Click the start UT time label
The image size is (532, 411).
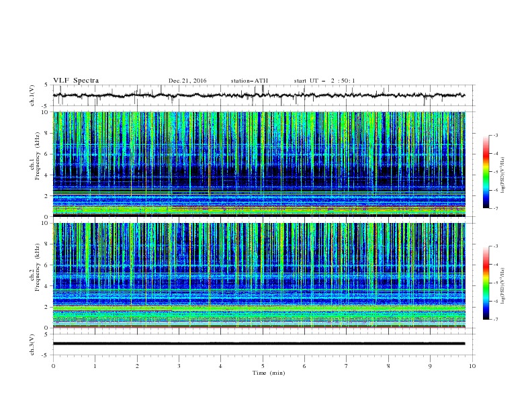pos(324,81)
